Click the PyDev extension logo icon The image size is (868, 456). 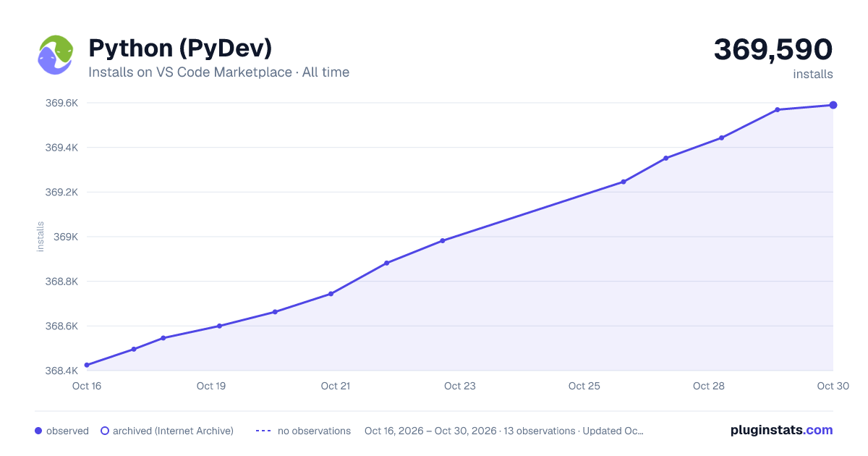56,54
